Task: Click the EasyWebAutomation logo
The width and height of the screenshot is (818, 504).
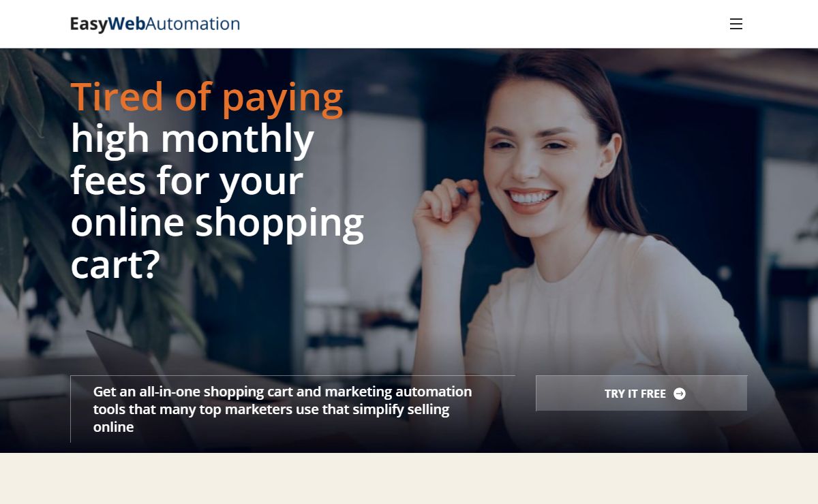Action: pyautogui.click(x=155, y=24)
